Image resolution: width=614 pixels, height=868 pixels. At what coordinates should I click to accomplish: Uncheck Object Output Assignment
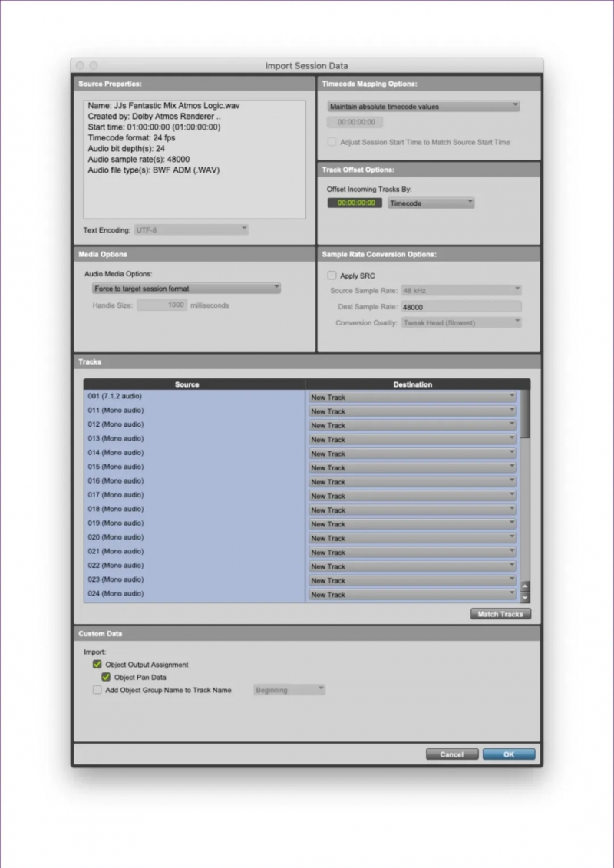pyautogui.click(x=97, y=664)
